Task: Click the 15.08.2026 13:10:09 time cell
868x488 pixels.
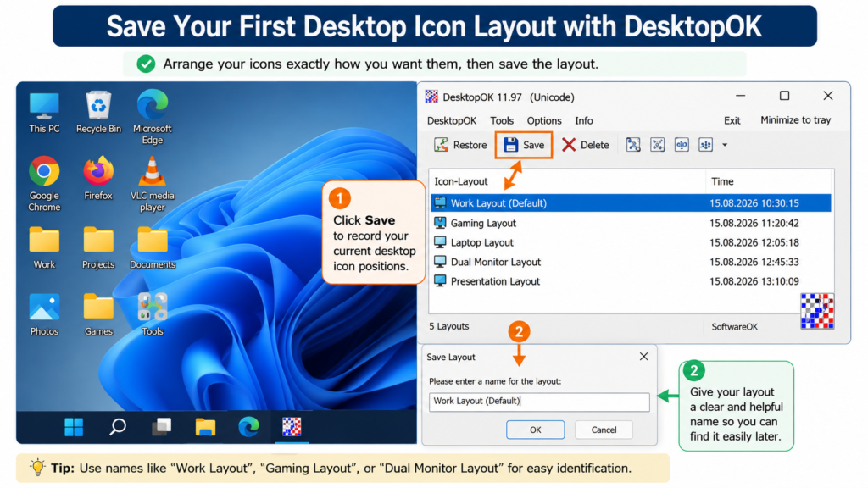Action: (x=754, y=281)
